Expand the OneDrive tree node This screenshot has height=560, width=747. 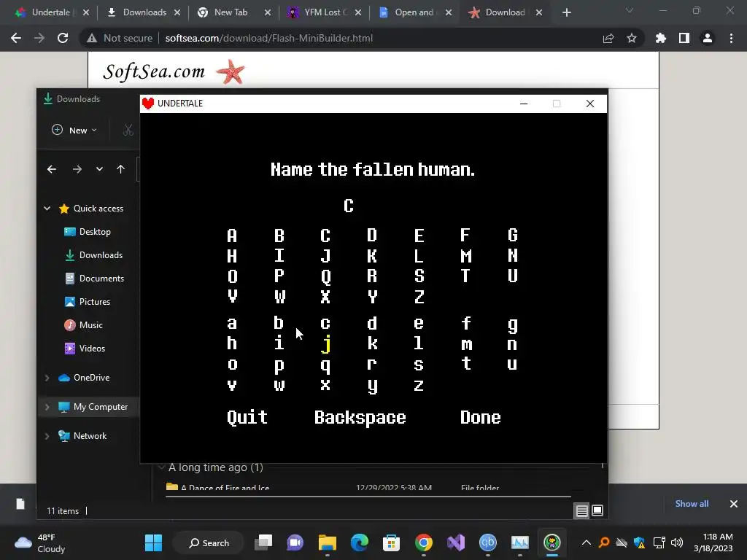(47, 378)
